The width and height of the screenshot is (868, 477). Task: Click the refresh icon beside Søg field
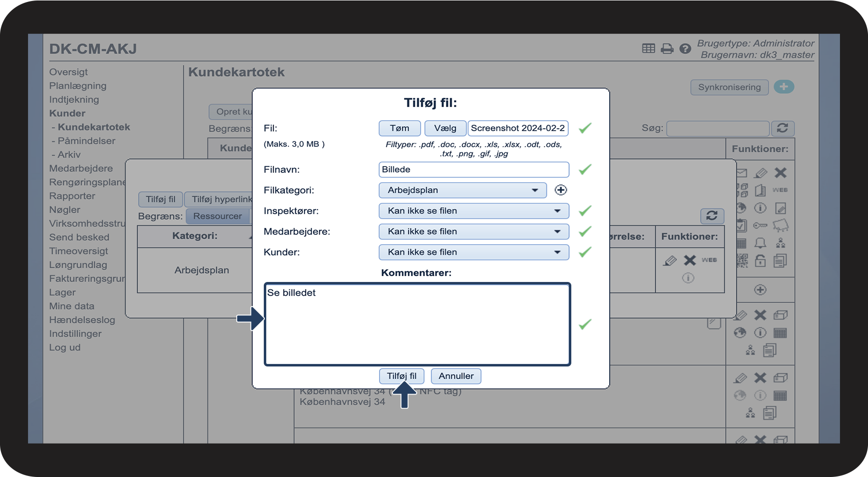coord(782,128)
